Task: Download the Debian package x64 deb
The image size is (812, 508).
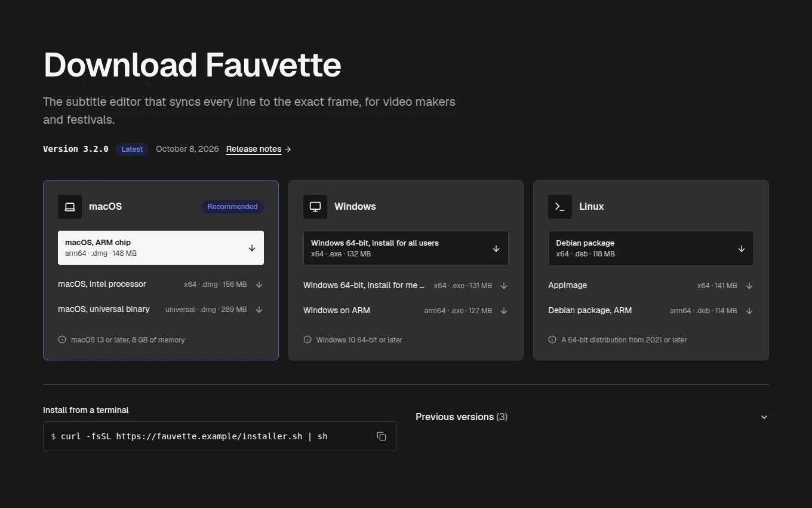Action: [651, 248]
